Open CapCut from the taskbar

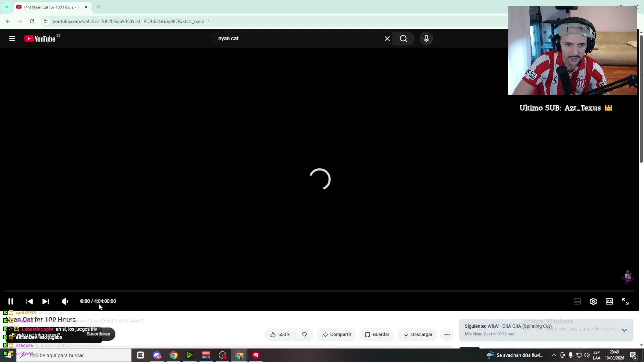140,355
